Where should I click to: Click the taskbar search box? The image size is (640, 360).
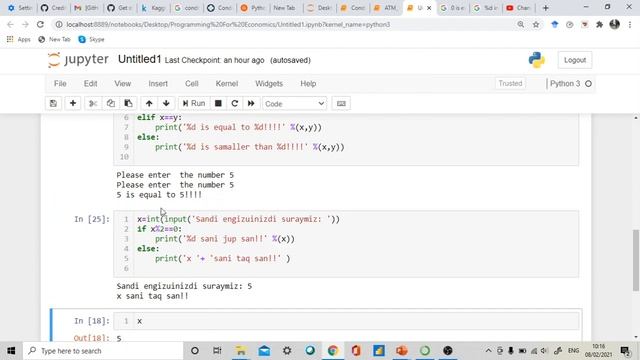(103, 351)
